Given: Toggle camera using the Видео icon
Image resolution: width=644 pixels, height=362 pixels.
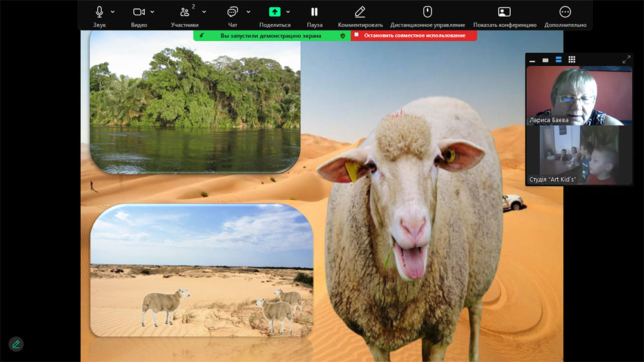Looking at the screenshot, I should (139, 12).
